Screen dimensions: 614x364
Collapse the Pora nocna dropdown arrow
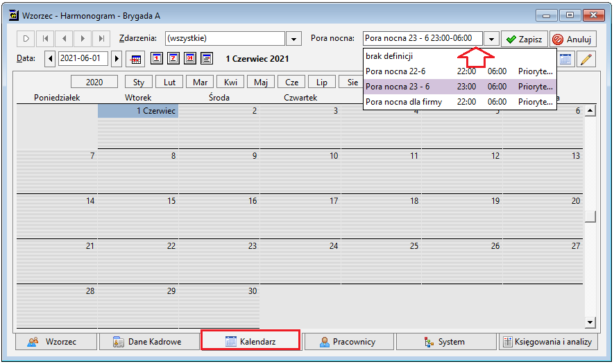point(491,39)
